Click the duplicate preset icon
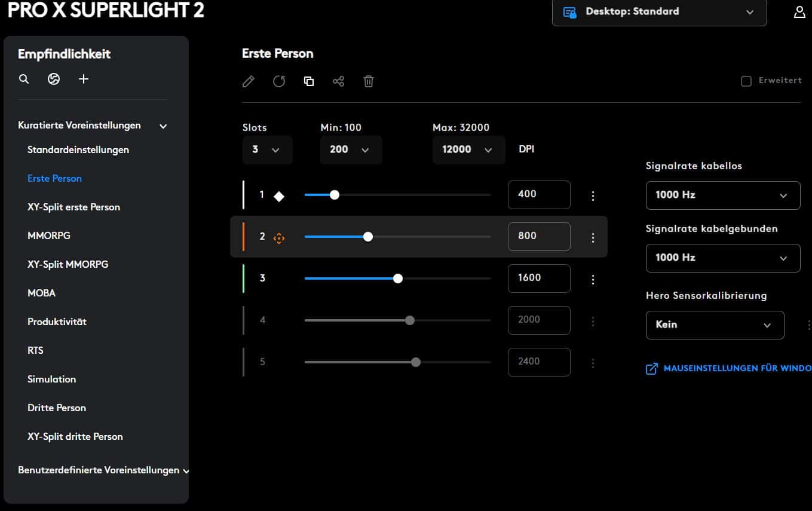The image size is (812, 511). [309, 81]
